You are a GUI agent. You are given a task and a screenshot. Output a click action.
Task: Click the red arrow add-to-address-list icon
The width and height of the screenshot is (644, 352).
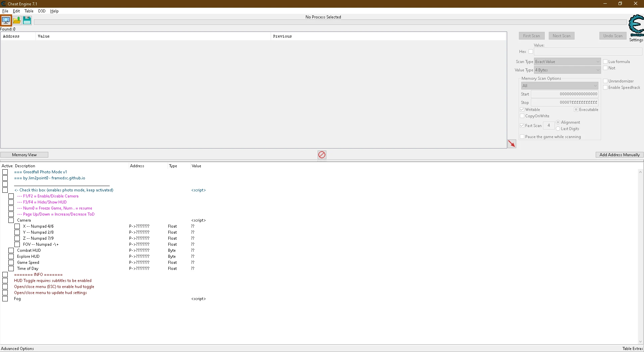[x=512, y=144]
